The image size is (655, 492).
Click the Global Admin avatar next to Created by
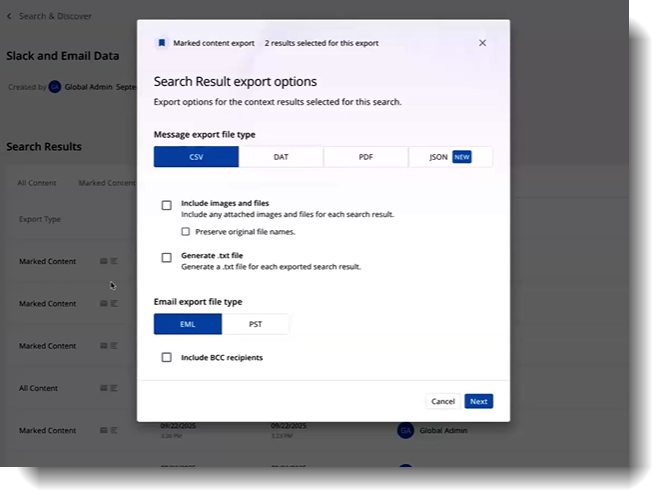click(x=55, y=87)
